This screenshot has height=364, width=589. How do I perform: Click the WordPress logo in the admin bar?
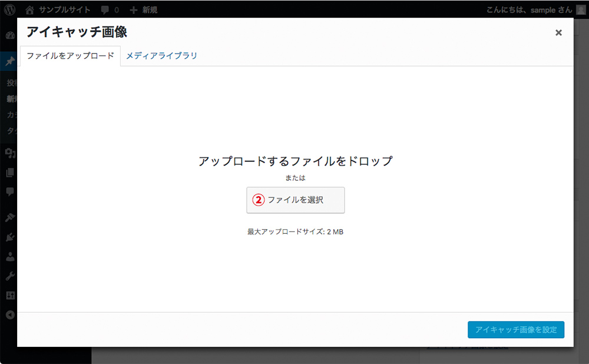click(x=8, y=9)
